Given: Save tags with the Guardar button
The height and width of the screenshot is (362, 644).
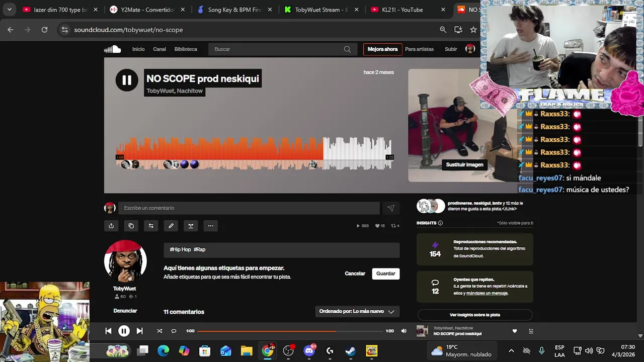Looking at the screenshot, I should [386, 274].
